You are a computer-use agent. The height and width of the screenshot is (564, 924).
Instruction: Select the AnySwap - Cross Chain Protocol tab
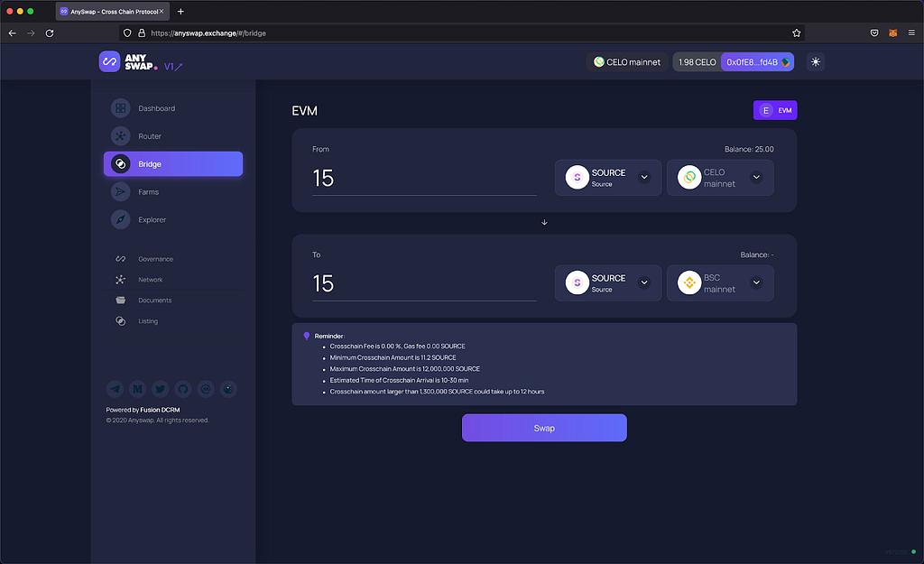(113, 11)
